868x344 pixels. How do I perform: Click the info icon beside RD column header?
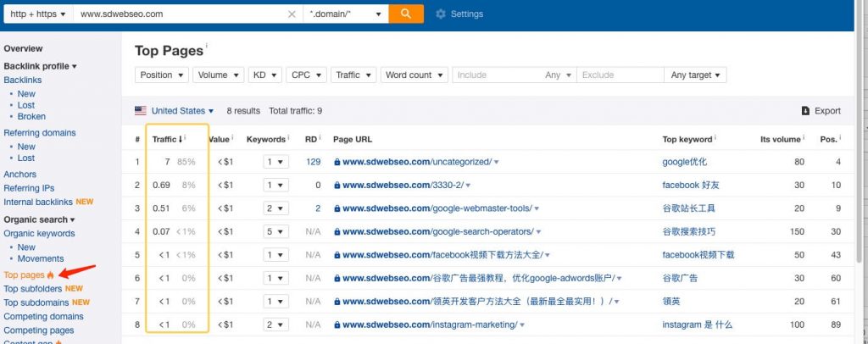point(320,137)
